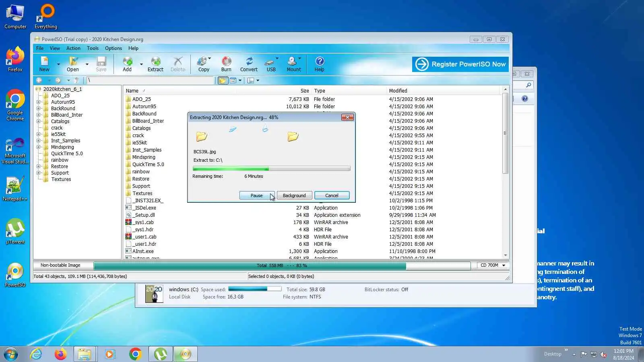Screen dimensions: 644x362
Task: Expand the Autorun95 tree node
Action: pyautogui.click(x=39, y=102)
